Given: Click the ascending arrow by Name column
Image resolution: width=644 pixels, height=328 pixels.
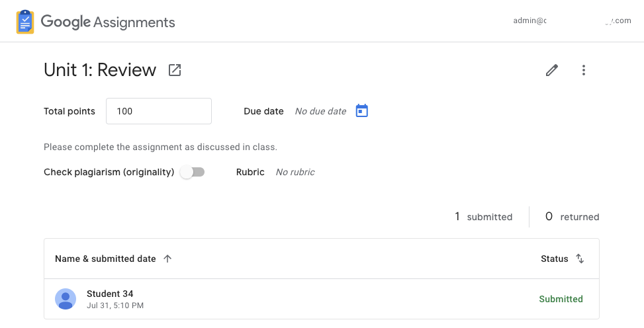Looking at the screenshot, I should click(167, 259).
